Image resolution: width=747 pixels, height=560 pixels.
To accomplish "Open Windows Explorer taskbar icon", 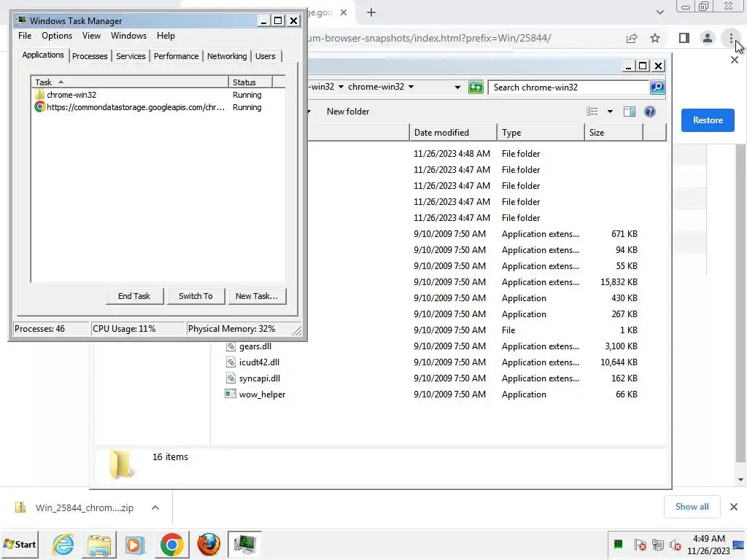I will [99, 544].
